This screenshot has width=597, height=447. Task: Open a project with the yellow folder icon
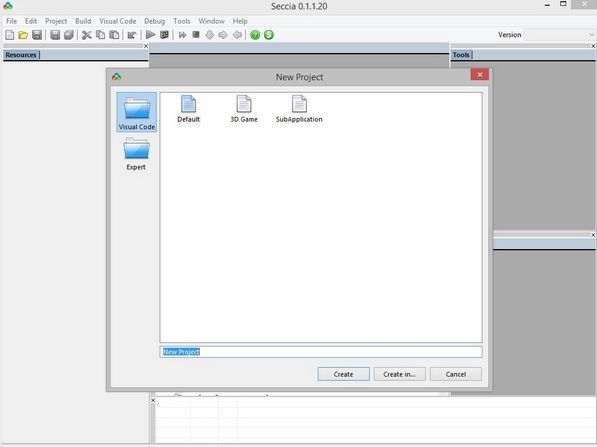(23, 35)
